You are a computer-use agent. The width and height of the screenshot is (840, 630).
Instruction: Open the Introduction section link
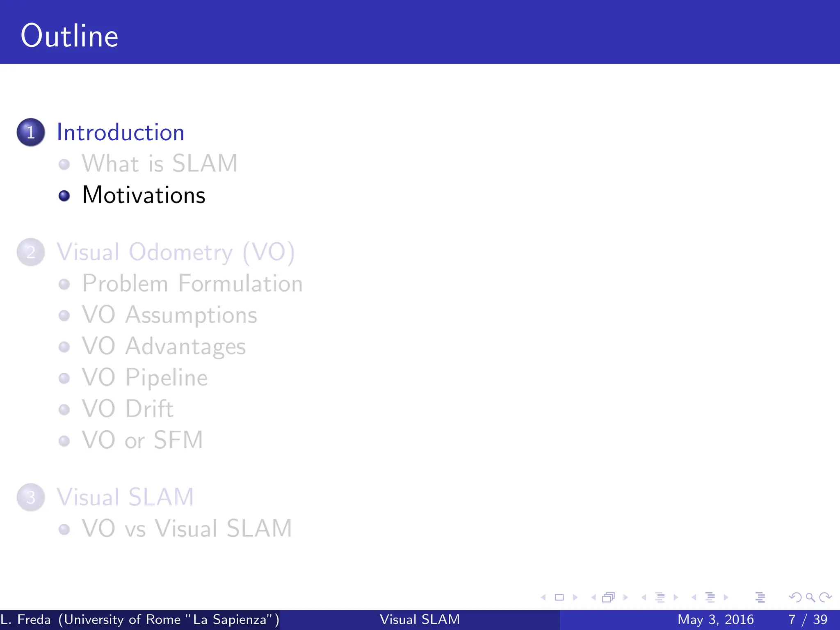pos(121,132)
